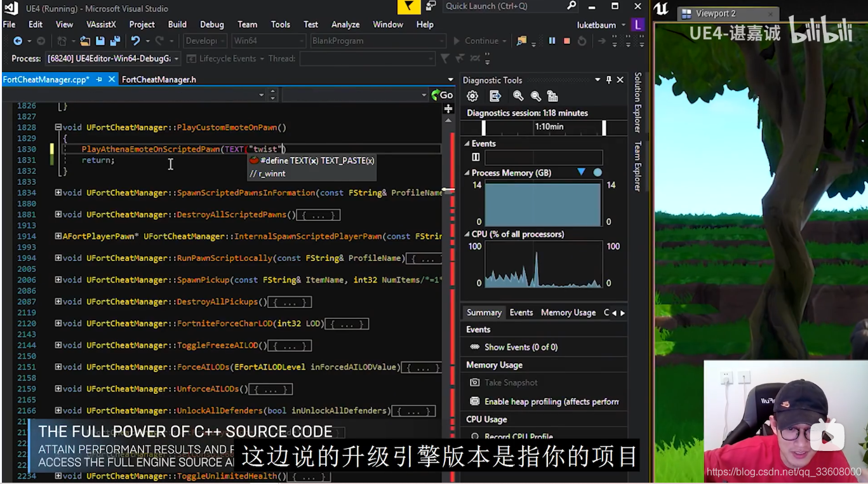Screen dimensions: 868x484
Task: Open the Process UE4Editor dropdown
Action: 112,58
